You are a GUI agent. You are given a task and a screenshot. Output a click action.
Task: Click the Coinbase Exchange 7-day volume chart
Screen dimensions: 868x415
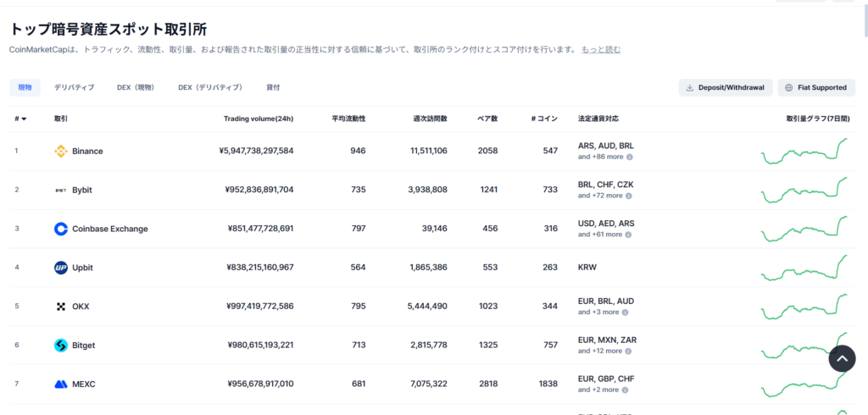coord(804,229)
